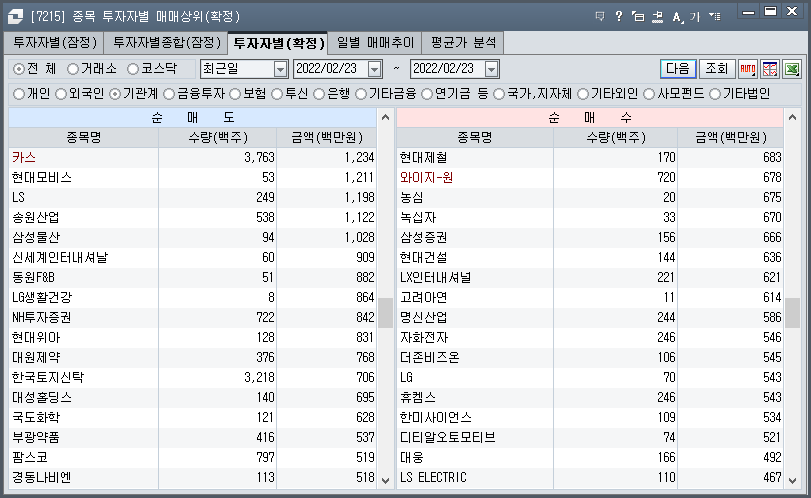811x498 pixels.
Task: Close the 7215 window
Action: 792,11
